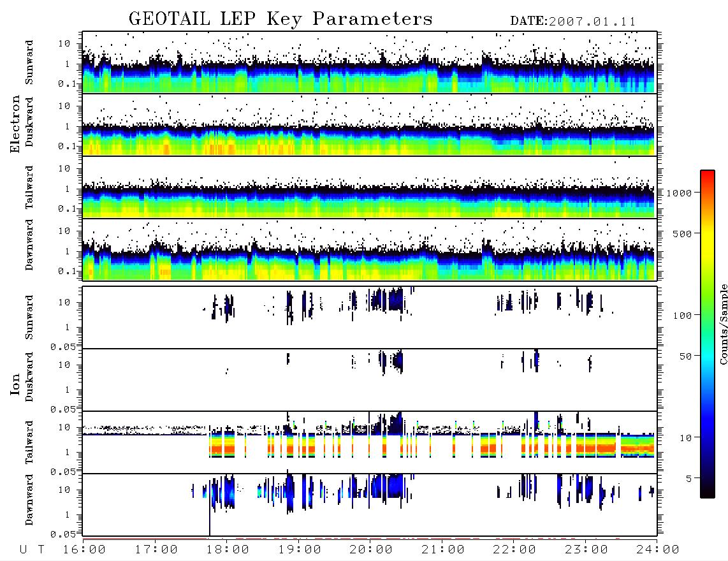Viewport: 728px width, 561px height.
Task: Select the Ion 'Duskward' panel label
Action: [29, 377]
